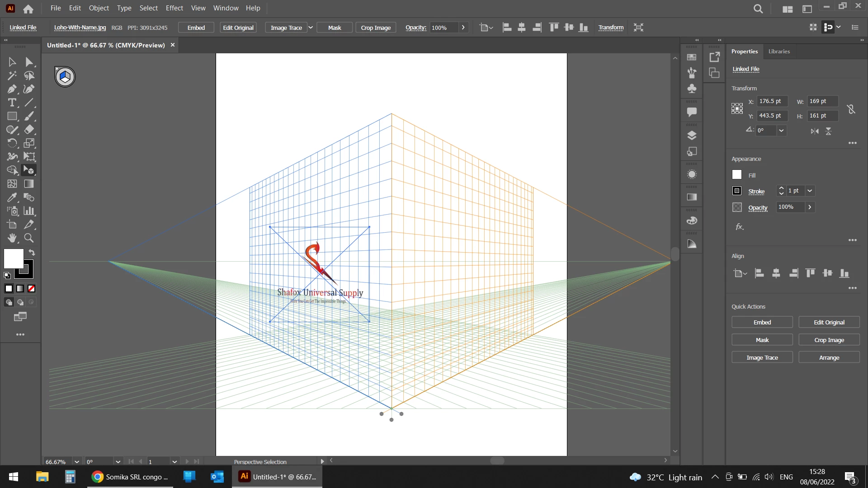The height and width of the screenshot is (488, 868).
Task: Swap fill and stroke colors
Action: pos(32,252)
